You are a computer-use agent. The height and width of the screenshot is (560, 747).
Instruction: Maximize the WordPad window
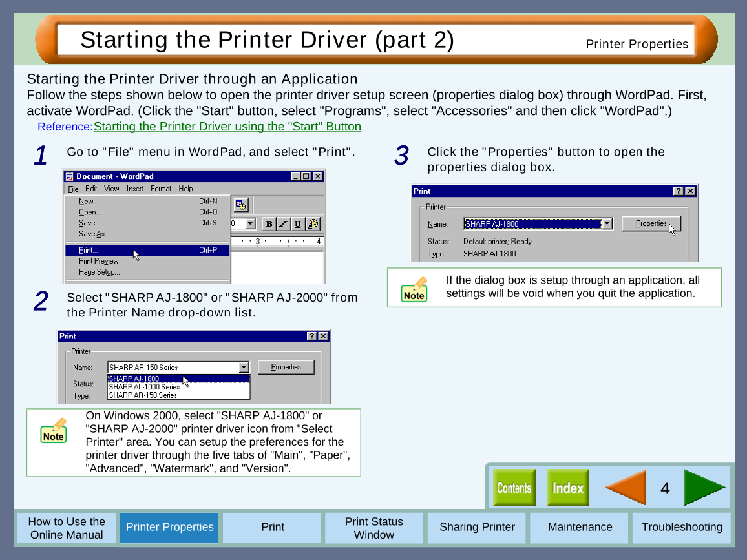coord(306,177)
